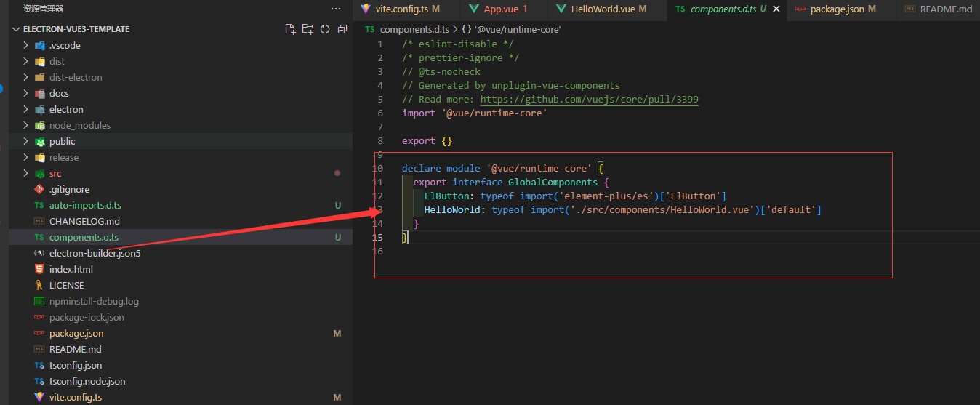Screen dimensions: 980x405
Task: Switch to the vite.config.ts tab
Action: pyautogui.click(x=407, y=9)
